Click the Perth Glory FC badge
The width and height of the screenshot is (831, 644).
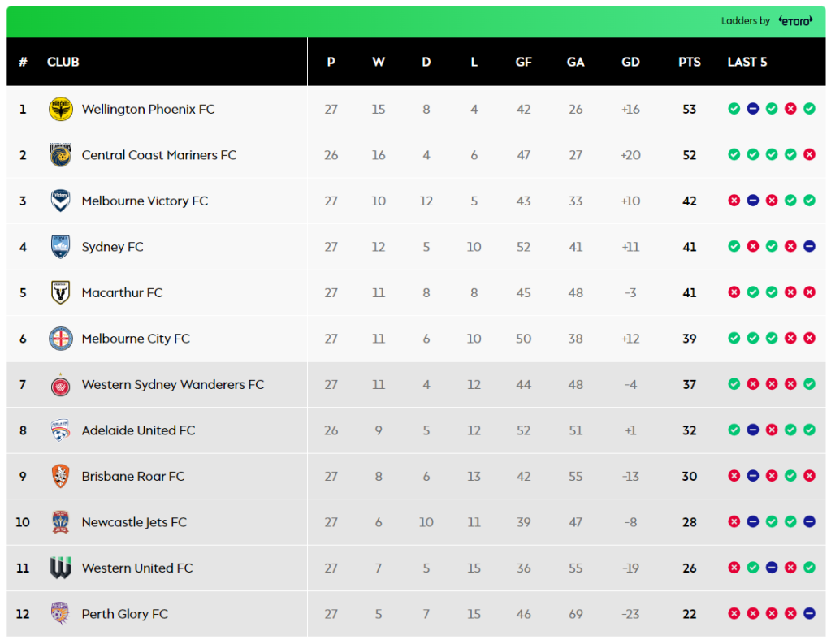pyautogui.click(x=61, y=614)
